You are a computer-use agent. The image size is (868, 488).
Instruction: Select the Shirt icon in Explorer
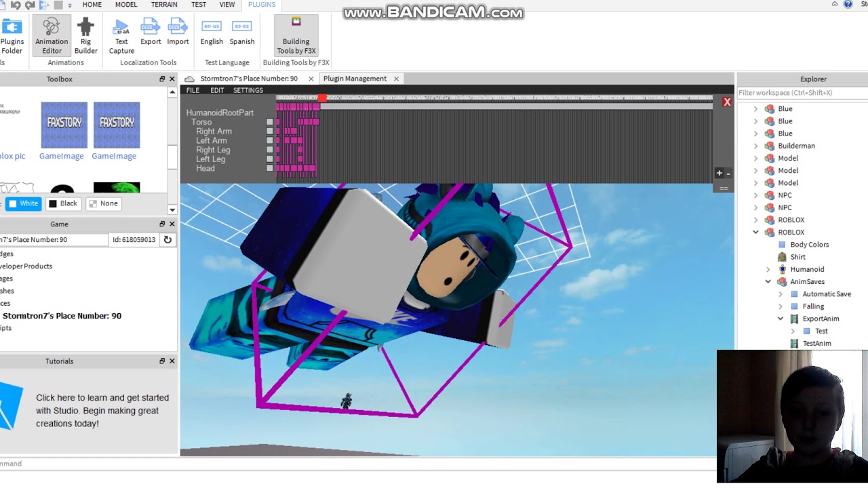point(782,257)
